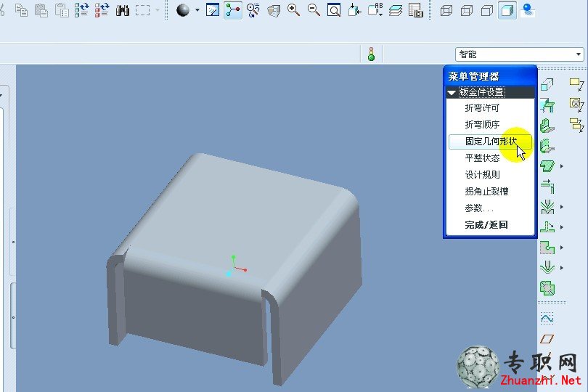Expand the Notch tool flyout arrow
Image resolution: width=588 pixels, height=392 pixels.
click(562, 248)
